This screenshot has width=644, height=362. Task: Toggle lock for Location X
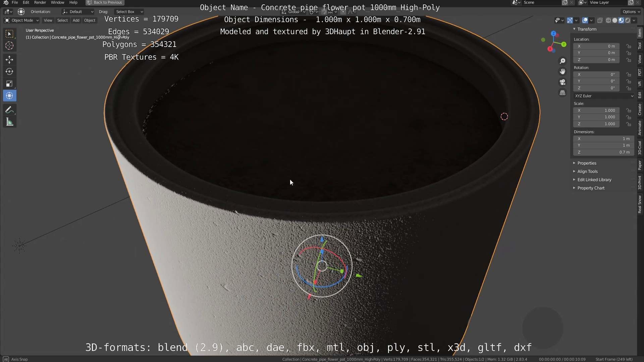click(x=629, y=46)
